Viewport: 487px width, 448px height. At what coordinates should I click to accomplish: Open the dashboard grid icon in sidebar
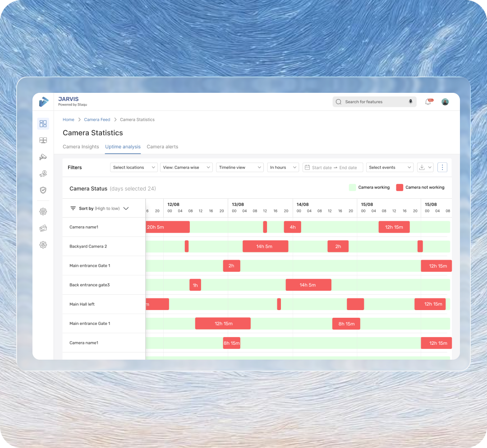click(43, 123)
